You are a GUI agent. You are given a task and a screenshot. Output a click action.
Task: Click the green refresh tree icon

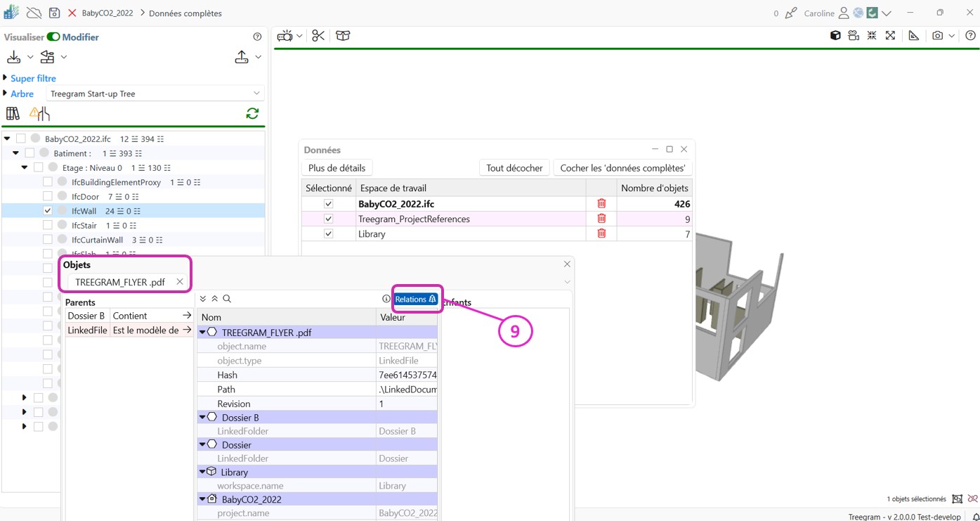pos(252,113)
